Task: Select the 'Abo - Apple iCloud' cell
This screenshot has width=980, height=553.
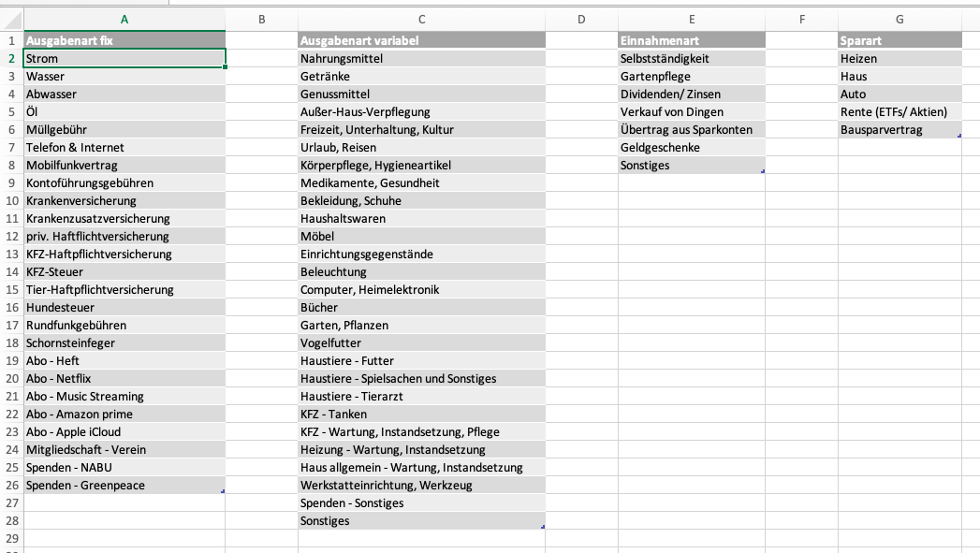Action: [124, 431]
